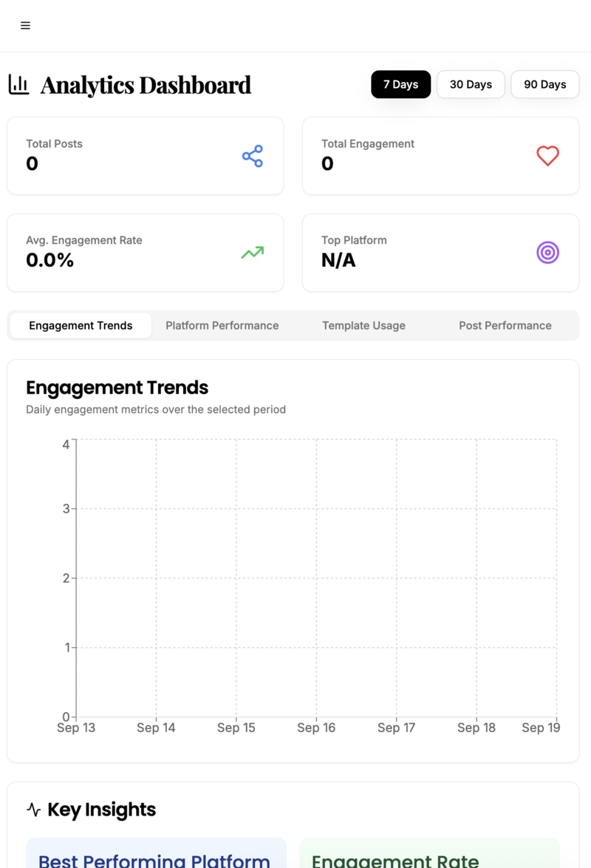The image size is (591, 868).
Task: Click the Sep 13 label on the chart axis
Action: [76, 728]
